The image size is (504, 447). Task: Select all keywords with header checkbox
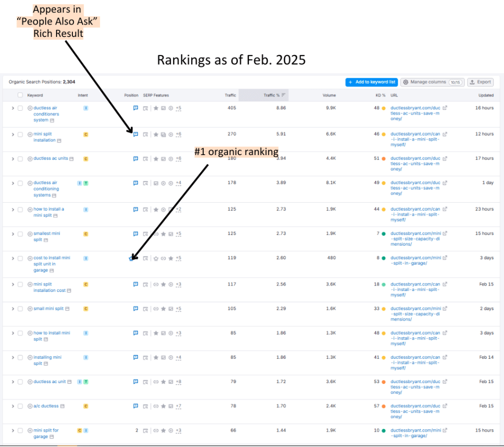point(20,95)
